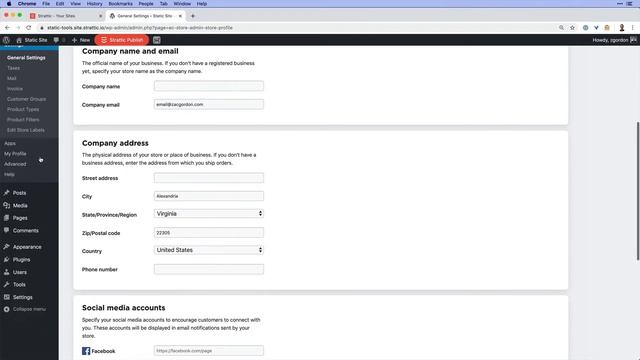The height and width of the screenshot is (360, 640).
Task: Focus the Facebook page URL field
Action: pos(209,351)
